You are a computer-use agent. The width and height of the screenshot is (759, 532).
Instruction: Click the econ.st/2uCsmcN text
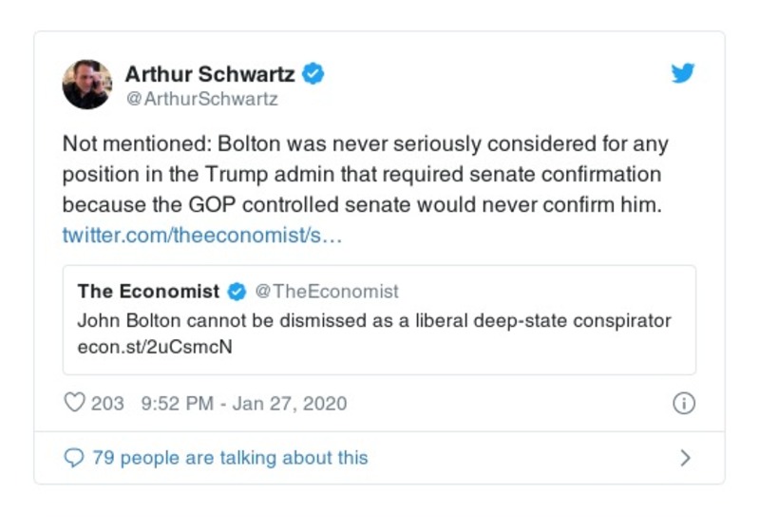point(155,347)
